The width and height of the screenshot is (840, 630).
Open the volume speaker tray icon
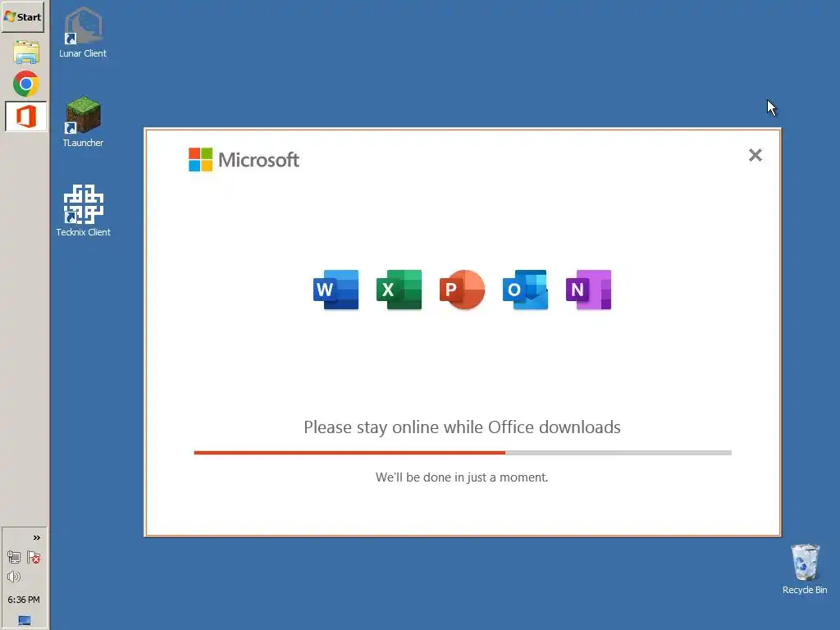point(14,577)
